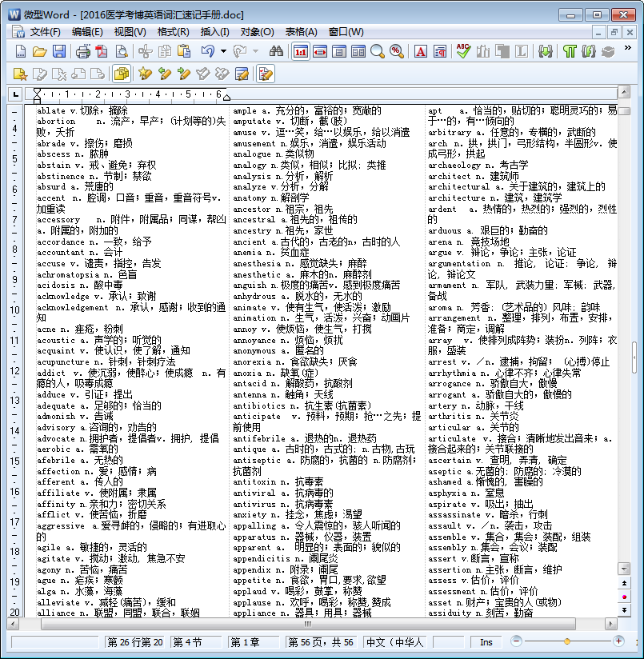This screenshot has width=644, height=659.
Task: Click the reject change cross pencil
Action: 222,74
